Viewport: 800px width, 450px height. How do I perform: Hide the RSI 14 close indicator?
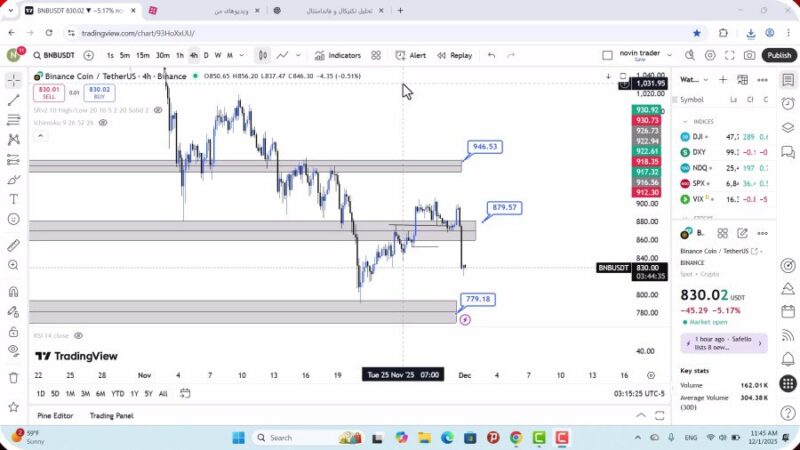(78, 336)
